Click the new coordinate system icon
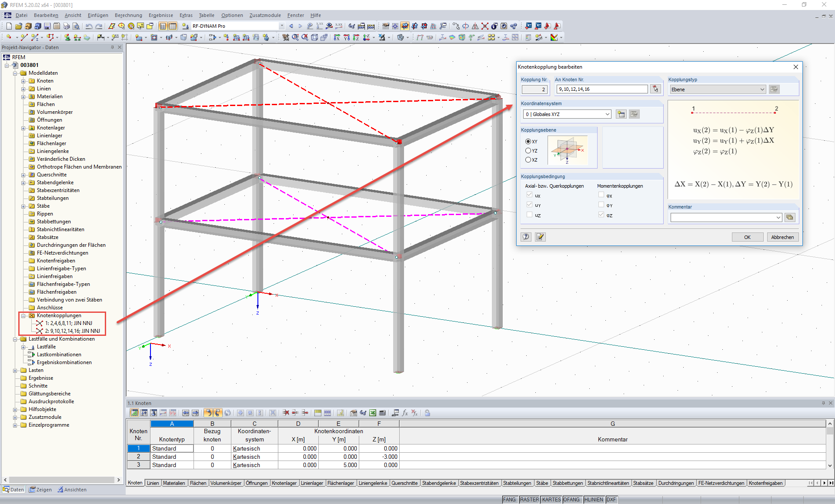 tap(621, 114)
